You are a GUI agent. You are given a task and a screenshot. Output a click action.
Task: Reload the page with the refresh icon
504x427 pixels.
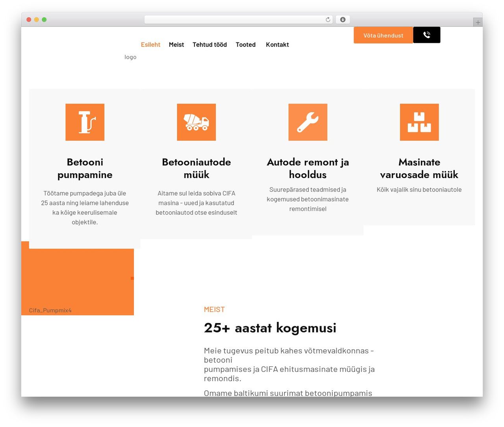[x=328, y=20]
